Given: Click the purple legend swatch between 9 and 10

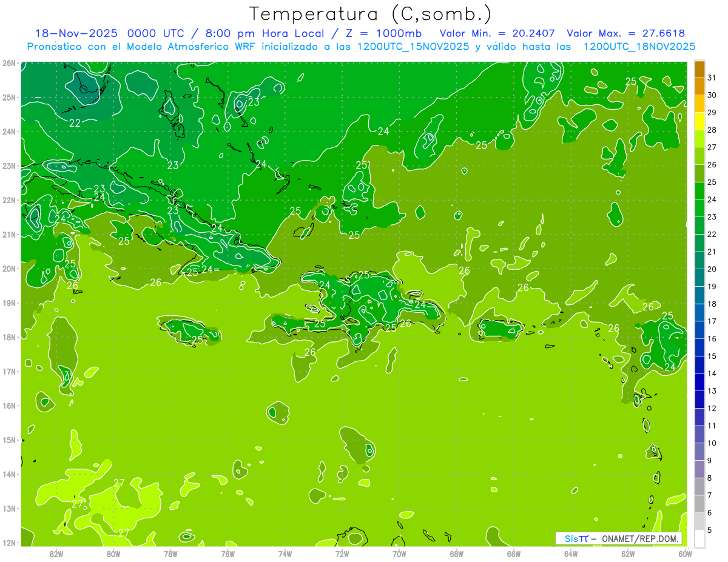Looking at the screenshot, I should (x=699, y=452).
